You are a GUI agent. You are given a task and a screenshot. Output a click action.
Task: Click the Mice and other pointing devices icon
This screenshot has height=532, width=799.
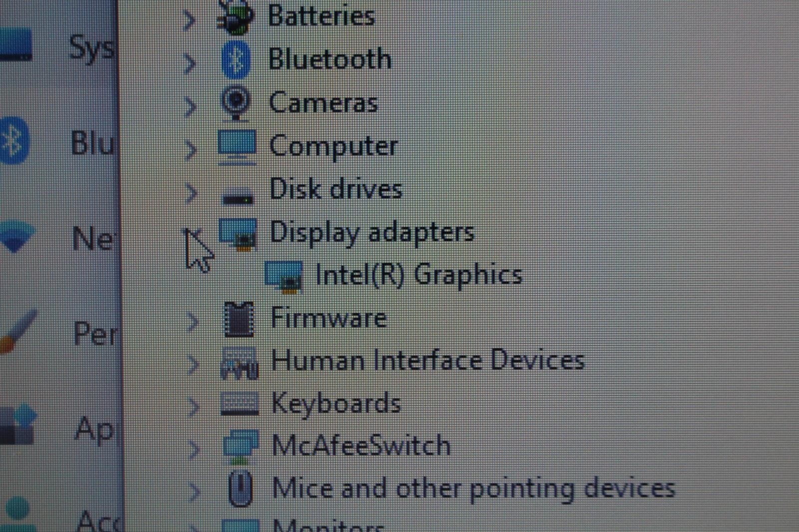241,488
